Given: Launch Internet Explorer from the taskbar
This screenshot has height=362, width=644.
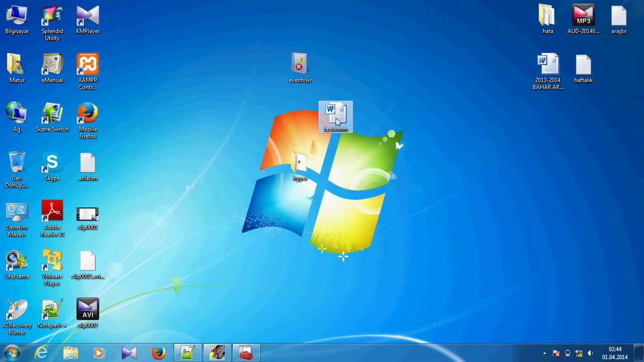Looking at the screenshot, I should [x=41, y=353].
